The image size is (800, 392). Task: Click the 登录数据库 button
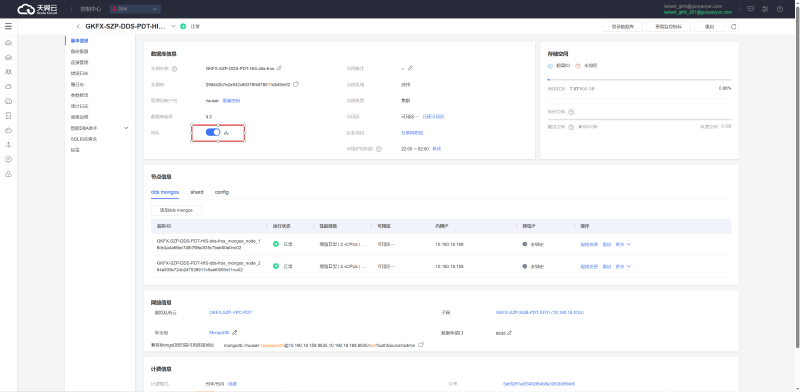click(x=622, y=27)
